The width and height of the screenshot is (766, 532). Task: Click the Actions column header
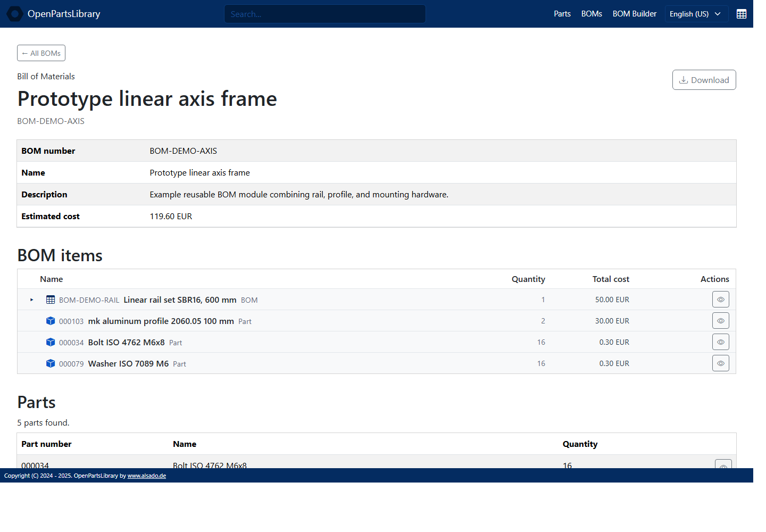point(714,279)
